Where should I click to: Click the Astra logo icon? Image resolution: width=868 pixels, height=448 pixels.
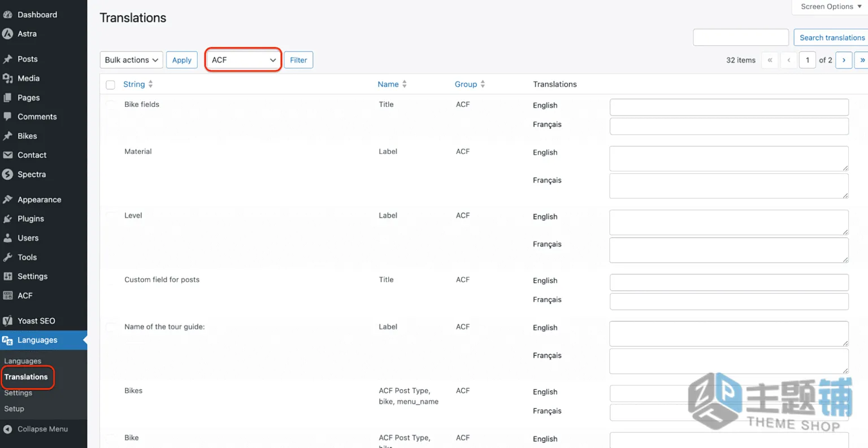tap(7, 34)
